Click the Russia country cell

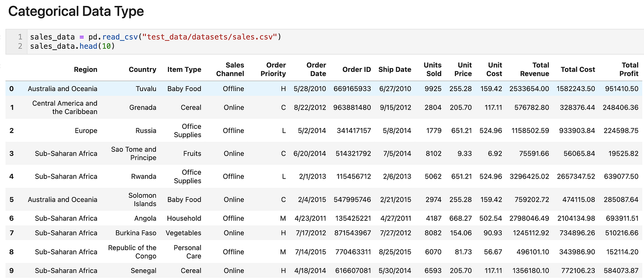pyautogui.click(x=146, y=130)
